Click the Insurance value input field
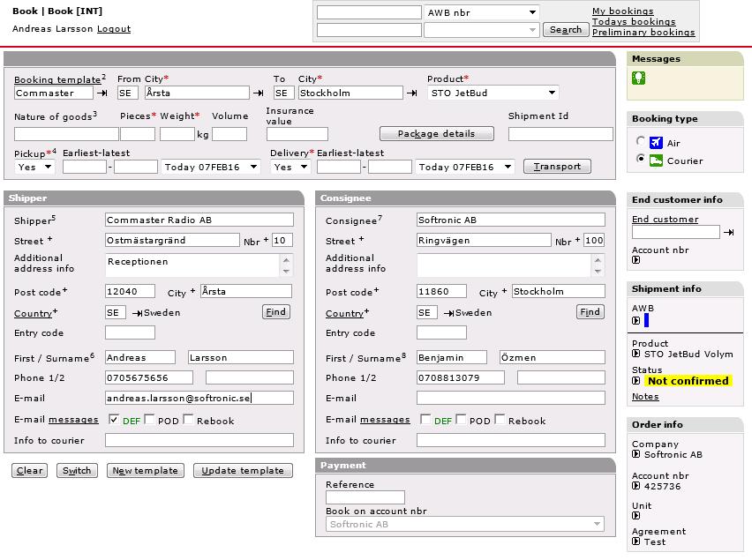This screenshot has width=752, height=560. pyautogui.click(x=297, y=134)
